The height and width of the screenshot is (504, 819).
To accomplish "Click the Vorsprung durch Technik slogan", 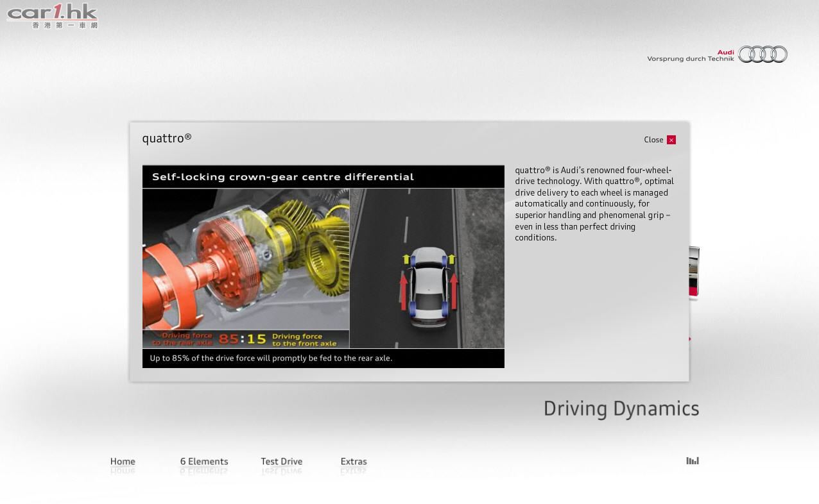I will [x=690, y=59].
